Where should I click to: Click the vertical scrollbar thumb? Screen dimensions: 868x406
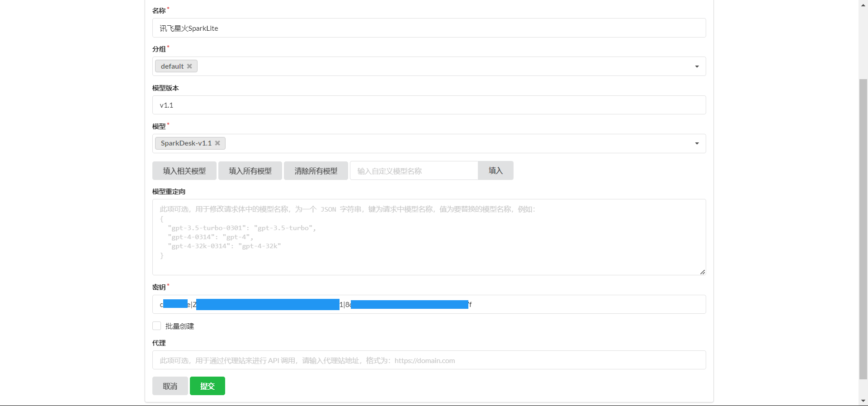point(863,226)
